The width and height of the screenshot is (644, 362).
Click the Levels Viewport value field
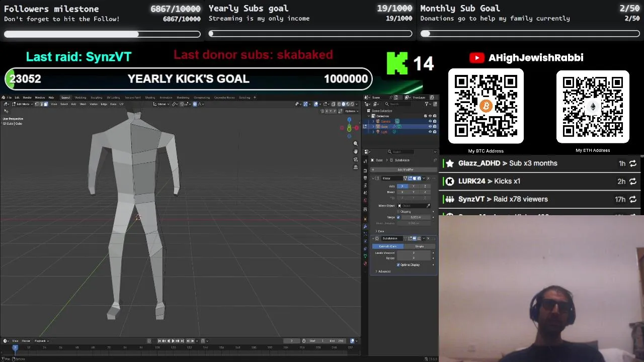(x=414, y=253)
